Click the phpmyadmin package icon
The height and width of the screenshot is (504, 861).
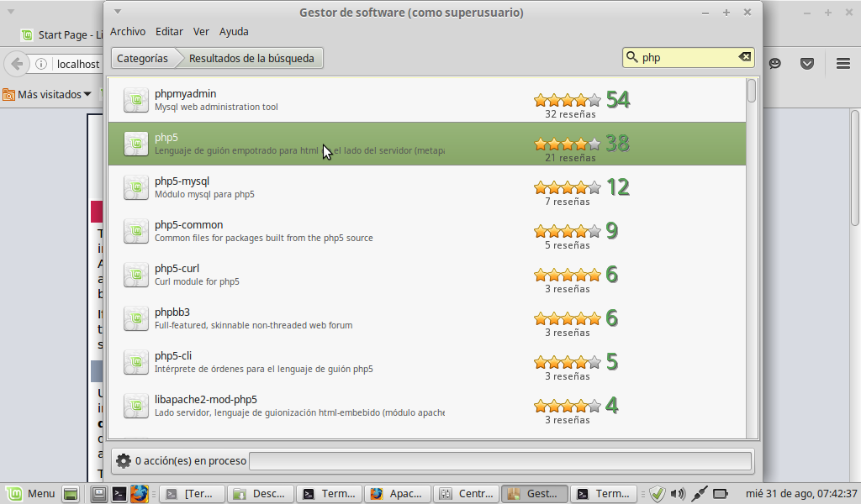(x=136, y=100)
